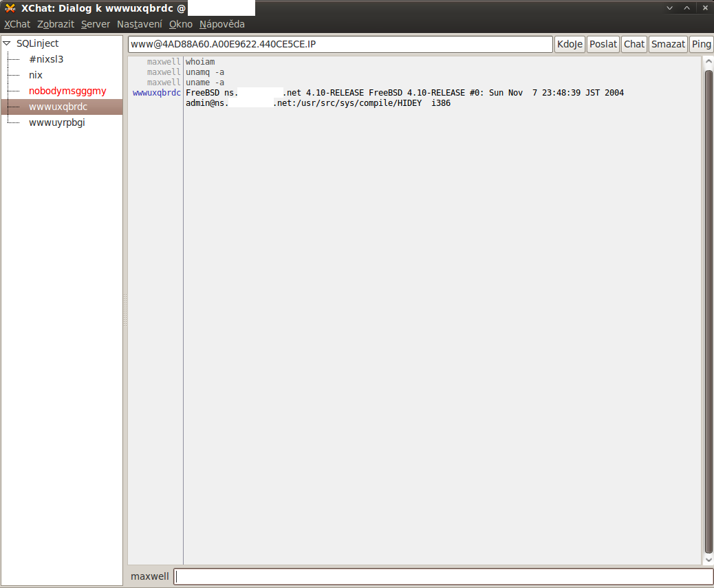Maximize the XChat window
714x588 pixels.
(686, 8)
